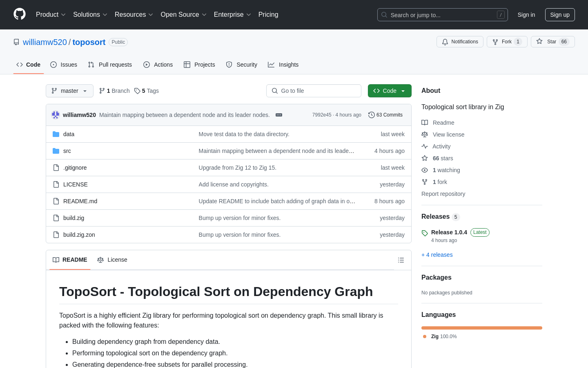
Task: Expand the Open Source menu
Action: click(x=184, y=15)
